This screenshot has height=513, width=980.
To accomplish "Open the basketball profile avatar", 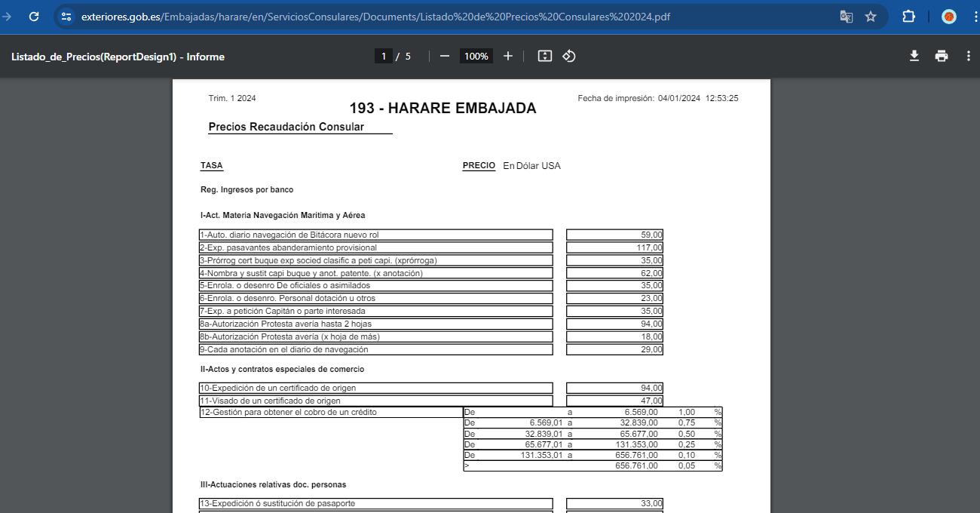I will (948, 16).
